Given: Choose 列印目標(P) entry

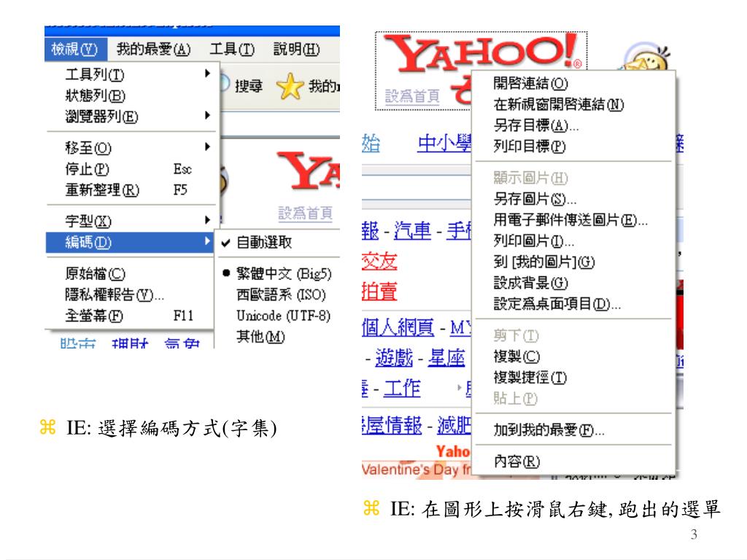Looking at the screenshot, I should [x=573, y=146].
